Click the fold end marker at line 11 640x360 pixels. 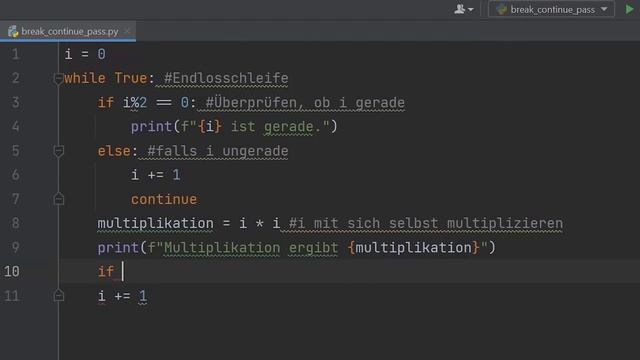tap(58, 296)
